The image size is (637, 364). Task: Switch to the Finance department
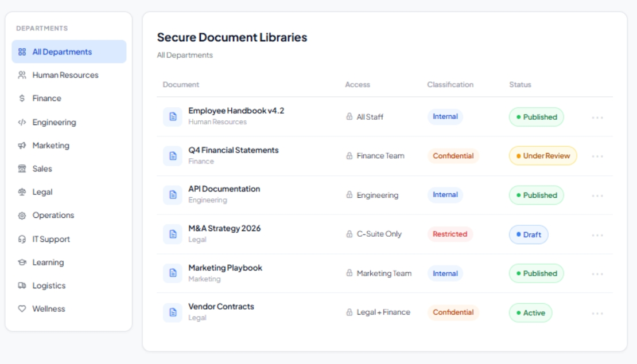tap(69, 98)
